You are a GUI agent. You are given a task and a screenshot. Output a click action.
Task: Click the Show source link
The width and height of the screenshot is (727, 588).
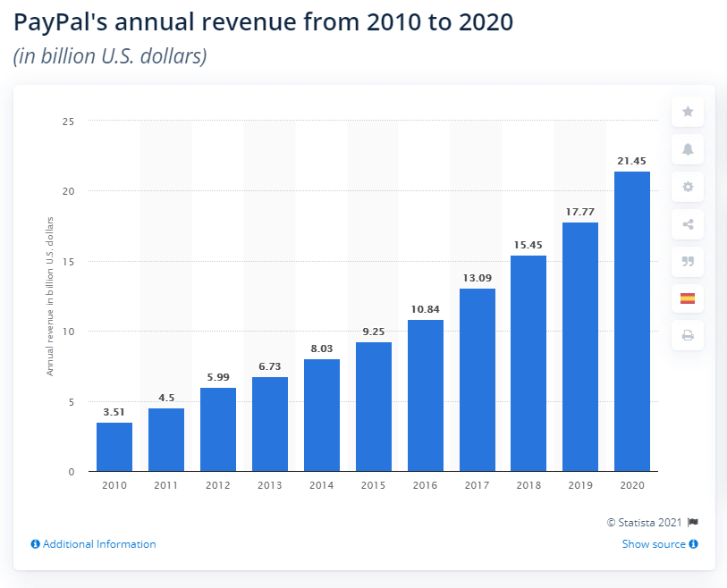[x=654, y=544]
